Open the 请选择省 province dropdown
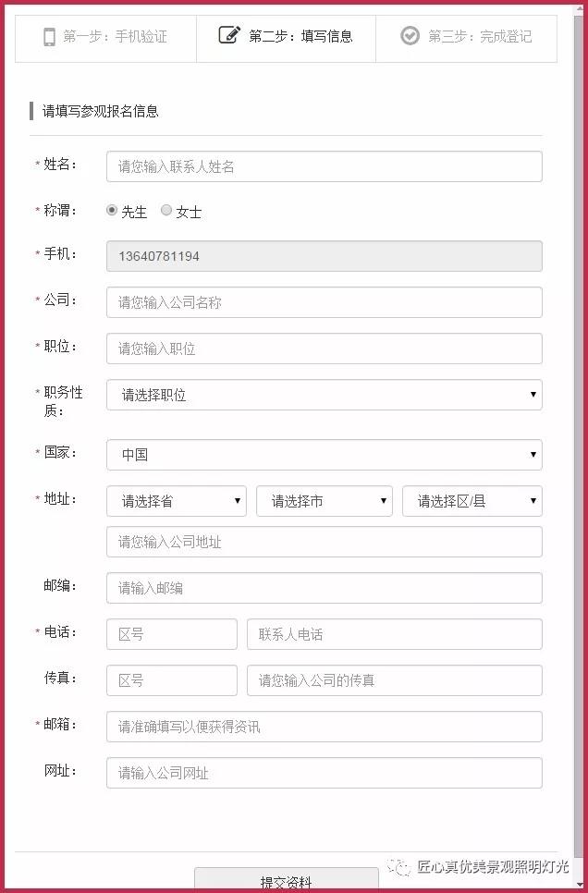This screenshot has width=588, height=893. click(x=176, y=500)
